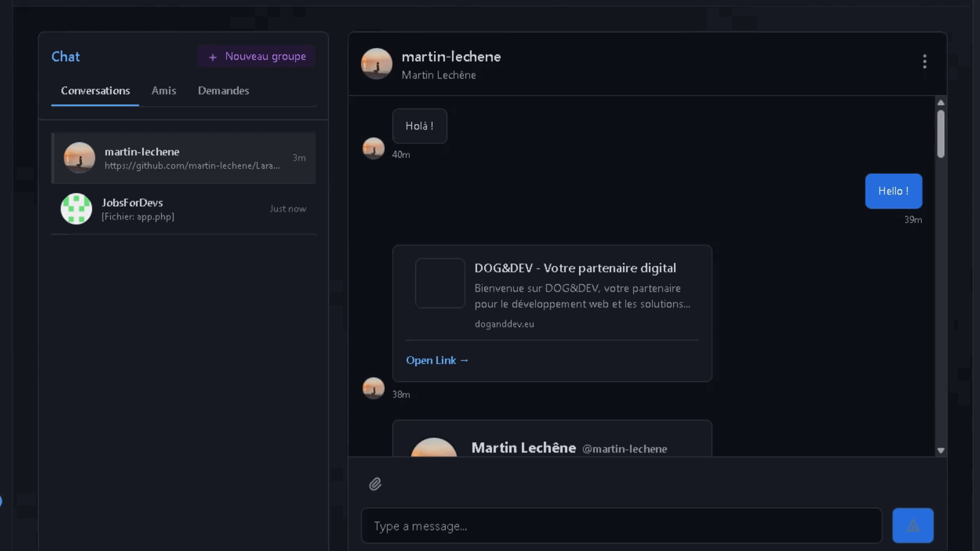Screen dimensions: 980x551
Task: Select the Conversations tab
Action: pyautogui.click(x=95, y=91)
